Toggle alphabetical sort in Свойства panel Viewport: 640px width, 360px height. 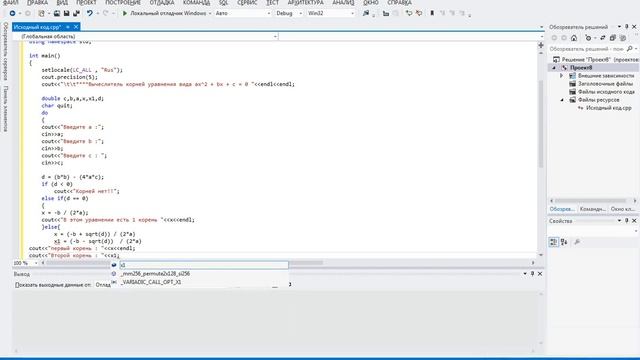tap(564, 242)
